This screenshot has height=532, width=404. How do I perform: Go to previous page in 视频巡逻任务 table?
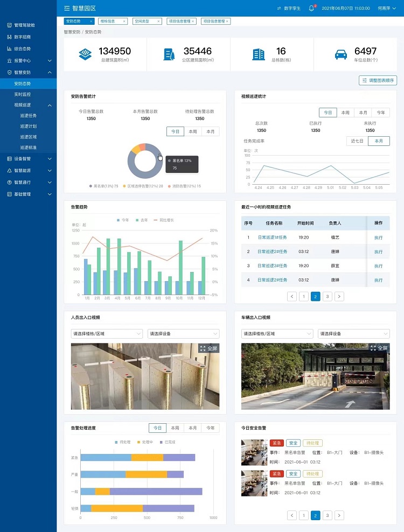292,297
